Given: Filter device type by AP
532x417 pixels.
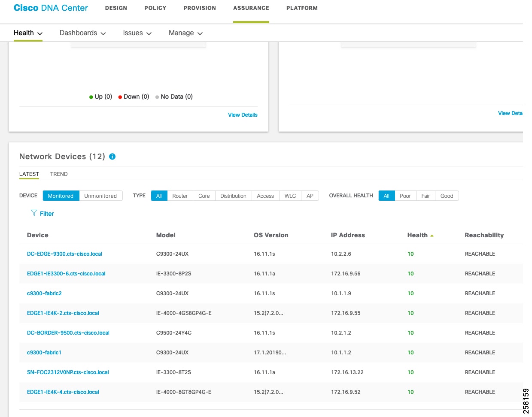Looking at the screenshot, I should (x=310, y=196).
